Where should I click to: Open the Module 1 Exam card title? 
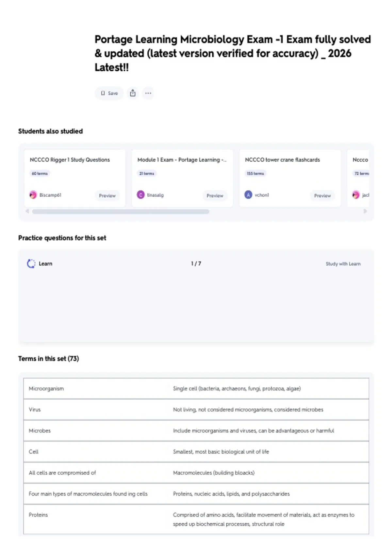[182, 160]
